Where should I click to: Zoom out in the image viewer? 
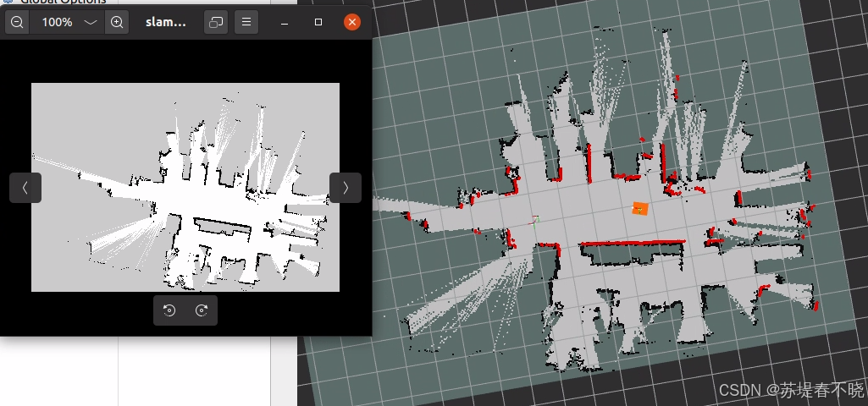click(x=17, y=22)
